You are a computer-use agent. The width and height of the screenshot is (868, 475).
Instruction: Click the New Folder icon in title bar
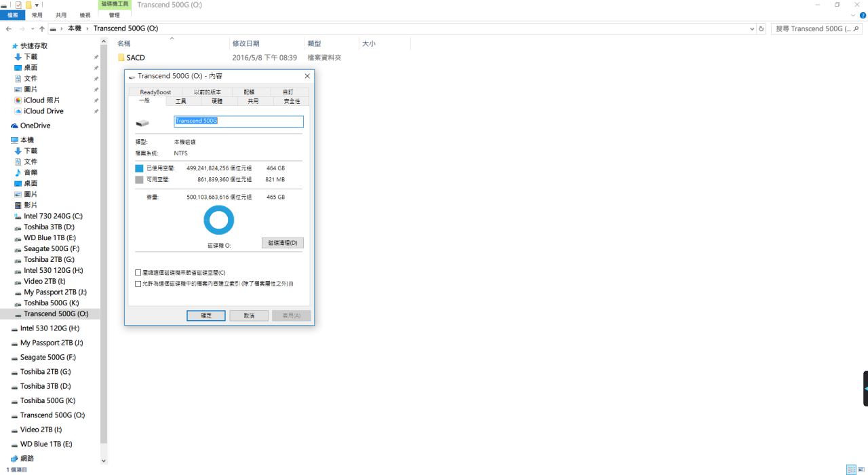(28, 5)
